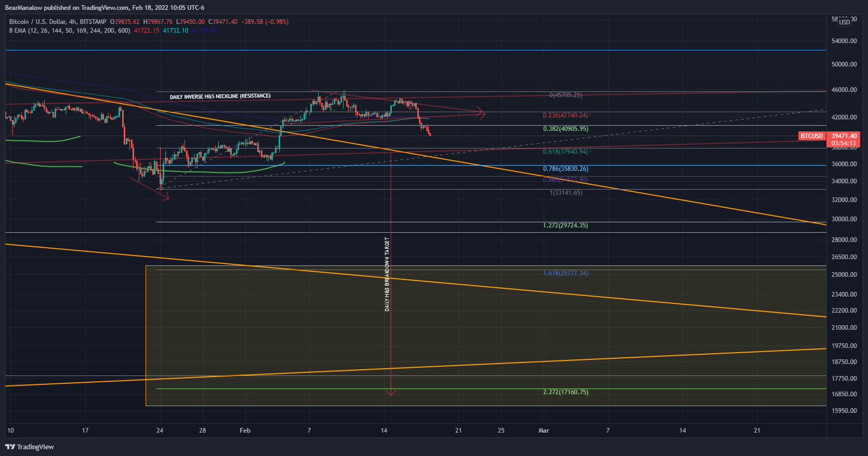Click the 22200.00 price axis label
Viewport: 868px width, 456px height.
coord(844,311)
